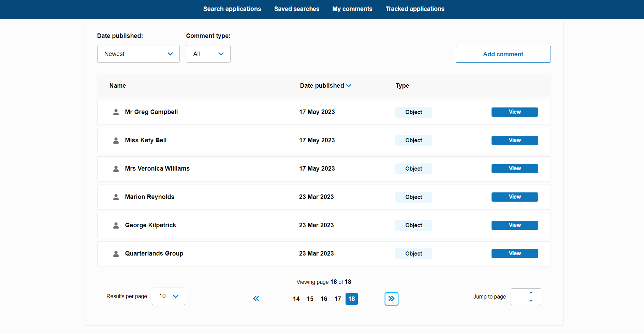Go to first page with double-left arrows

256,299
